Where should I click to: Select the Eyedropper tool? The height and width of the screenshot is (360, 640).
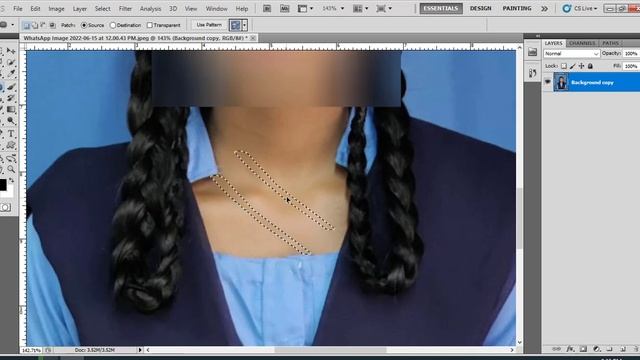click(x=11, y=73)
